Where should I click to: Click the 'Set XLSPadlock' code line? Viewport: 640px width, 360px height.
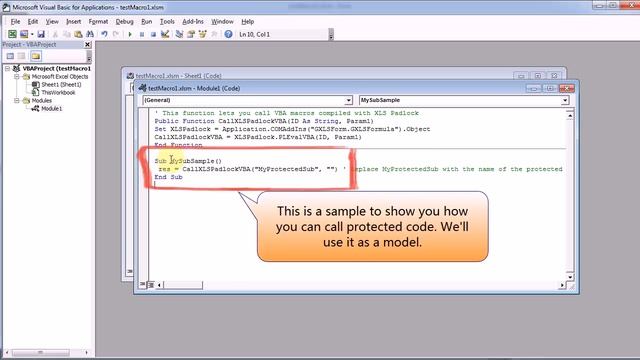[292, 129]
